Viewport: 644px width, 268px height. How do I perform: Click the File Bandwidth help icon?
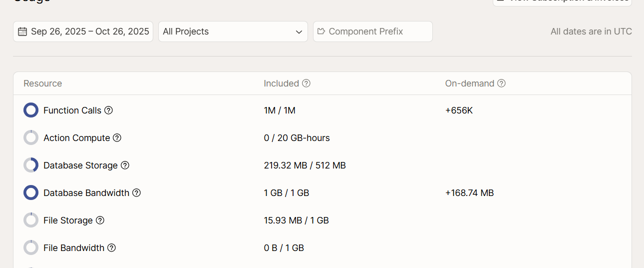pos(111,248)
